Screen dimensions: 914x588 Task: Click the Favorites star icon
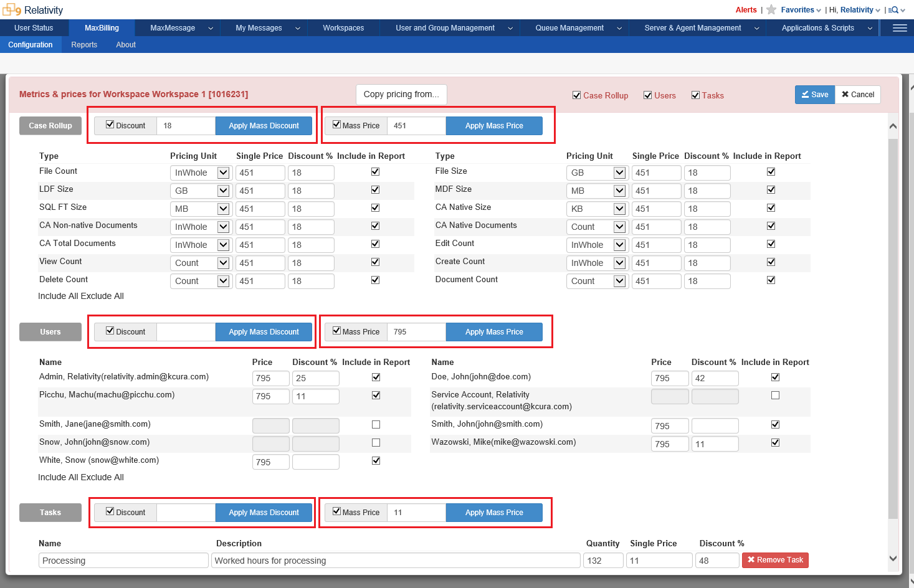(x=771, y=9)
